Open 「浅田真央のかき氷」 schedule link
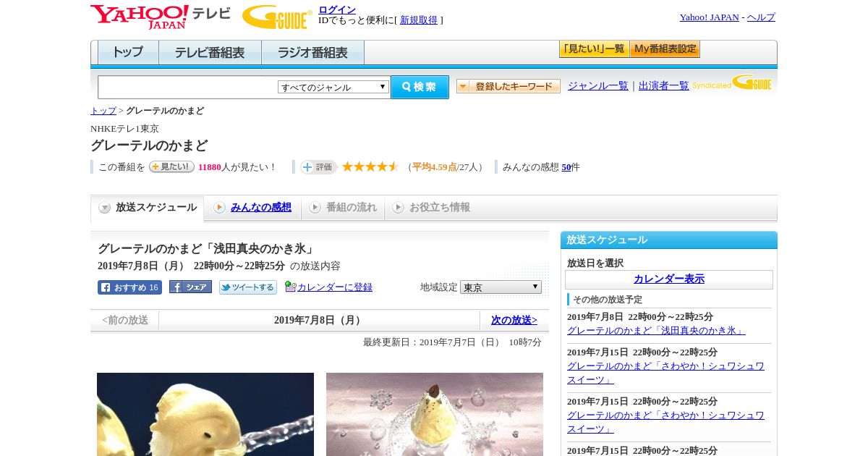868x456 pixels. (x=656, y=330)
